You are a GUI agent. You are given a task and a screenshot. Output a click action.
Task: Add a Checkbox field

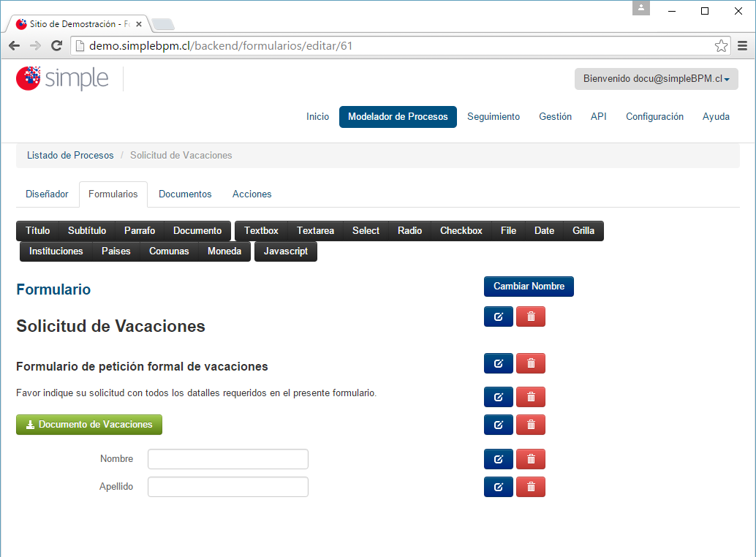[x=461, y=231]
